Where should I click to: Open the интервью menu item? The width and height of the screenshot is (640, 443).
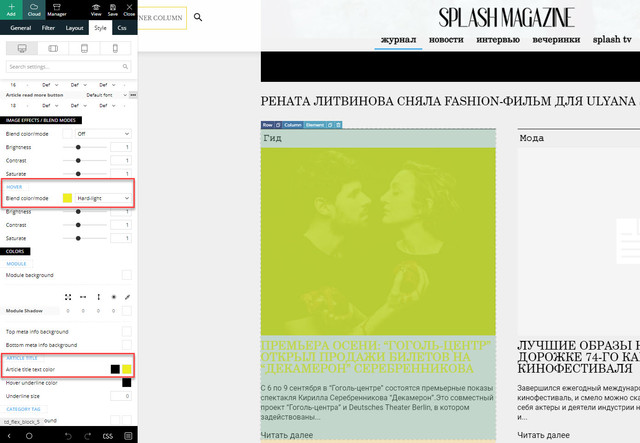(498, 40)
